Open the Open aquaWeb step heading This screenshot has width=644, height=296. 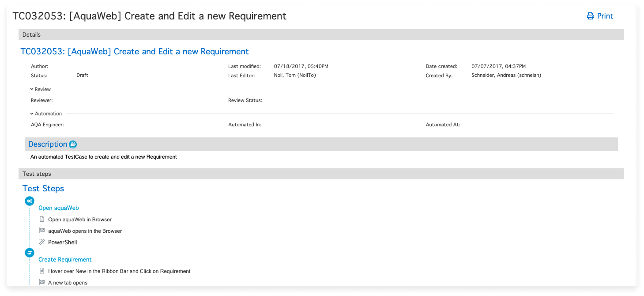click(x=59, y=208)
